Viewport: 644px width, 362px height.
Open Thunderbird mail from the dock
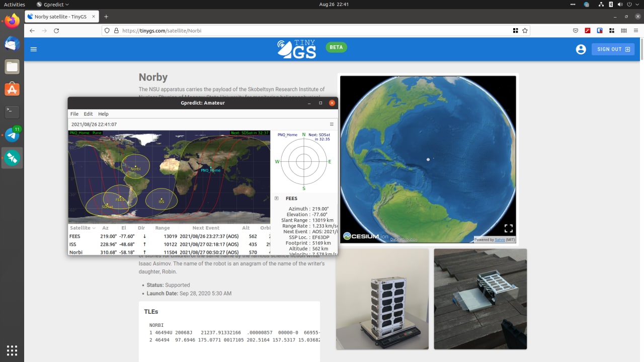click(x=12, y=44)
